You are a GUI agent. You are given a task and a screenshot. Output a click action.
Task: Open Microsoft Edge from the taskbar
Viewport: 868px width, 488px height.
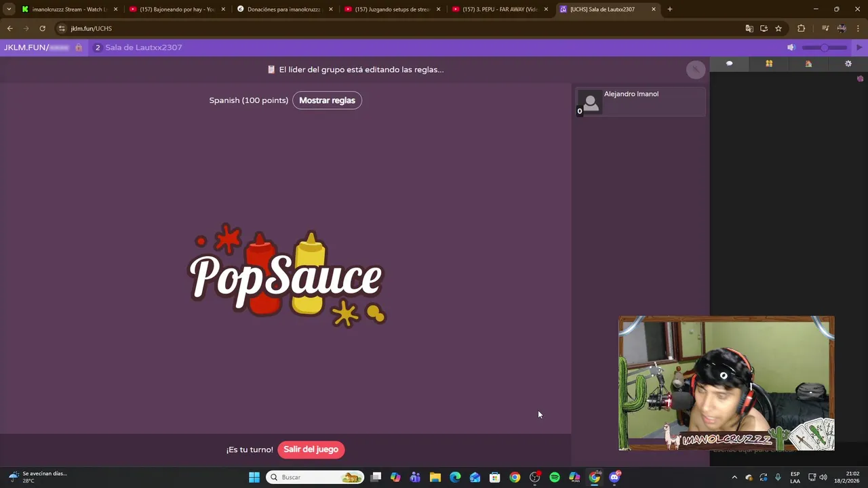(455, 477)
